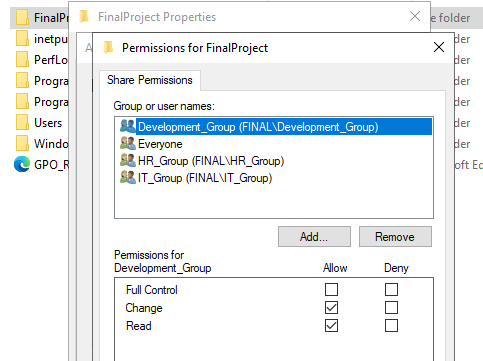Click folder icon in FinalProject Properties title bar
483x361 pixels.
pos(84,16)
